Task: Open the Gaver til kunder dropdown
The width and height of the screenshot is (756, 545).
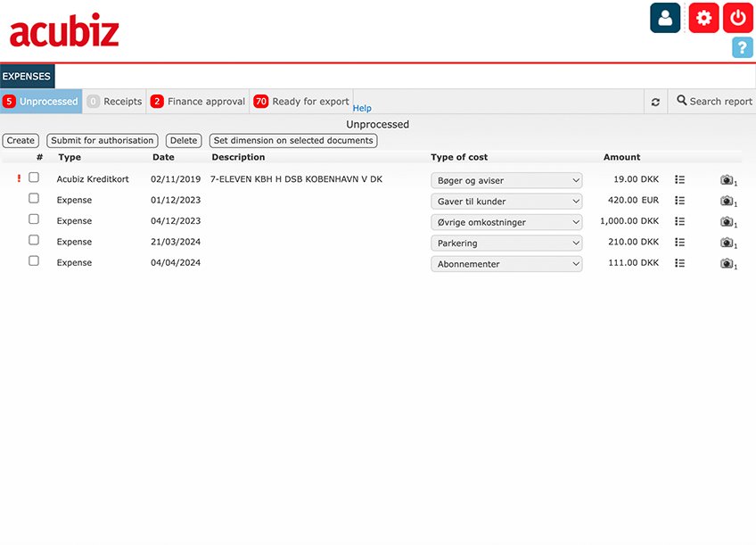Action: point(505,202)
